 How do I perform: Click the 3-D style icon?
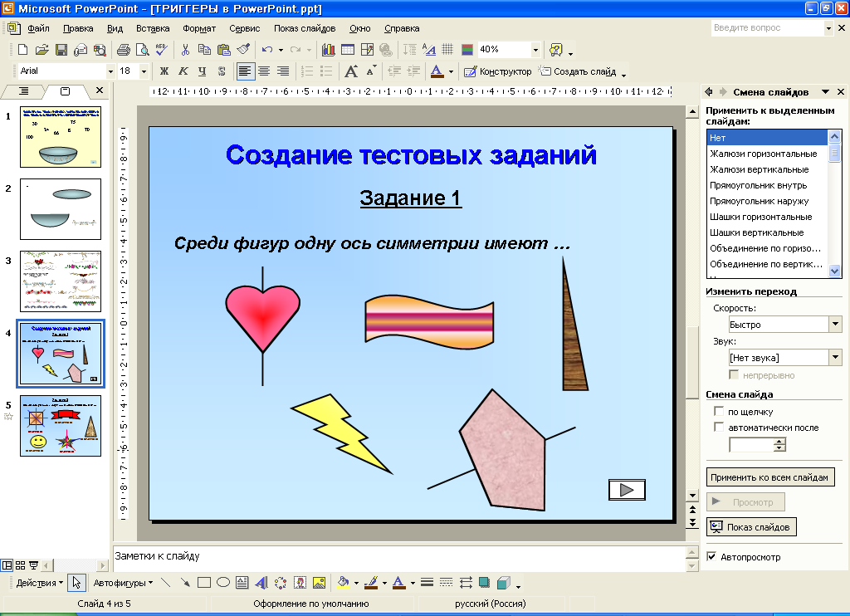[504, 583]
